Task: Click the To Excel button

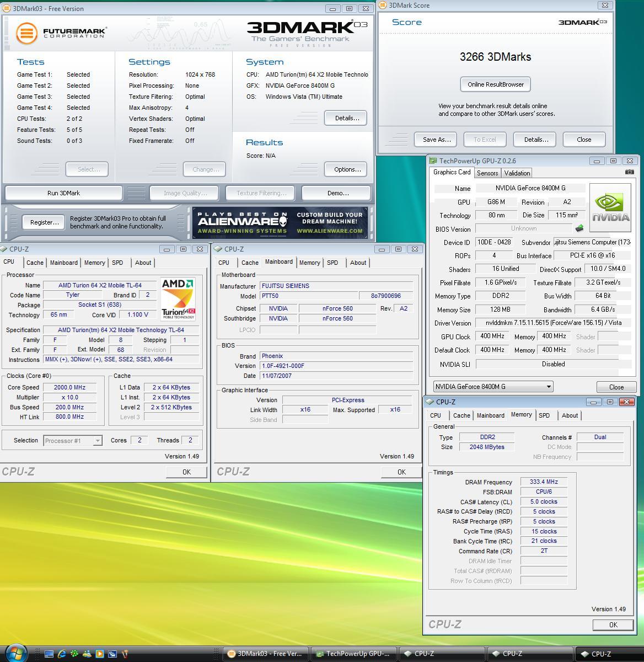Action: [485, 140]
